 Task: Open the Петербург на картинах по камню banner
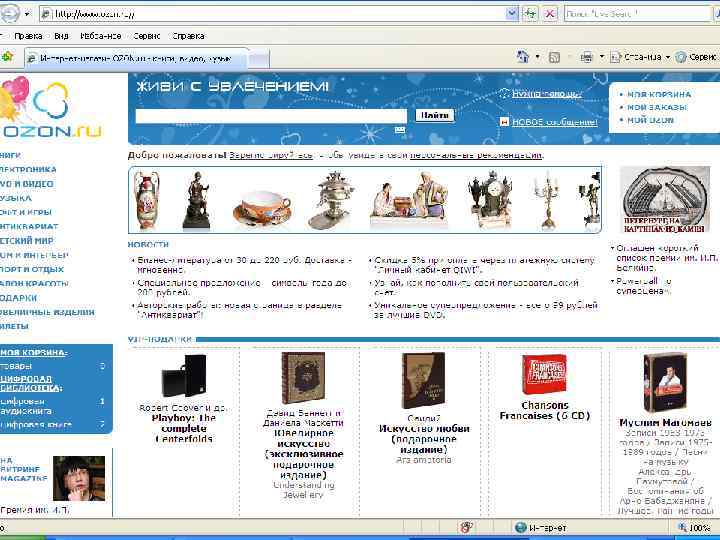click(664, 200)
